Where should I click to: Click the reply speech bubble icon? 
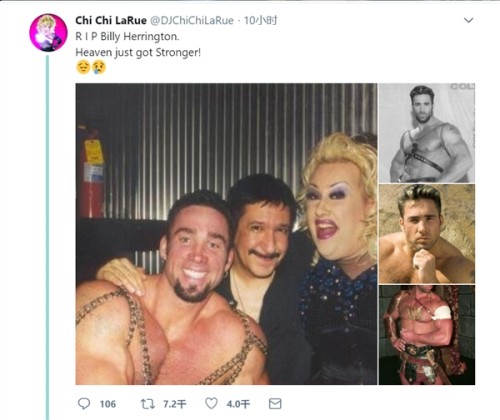(x=84, y=404)
